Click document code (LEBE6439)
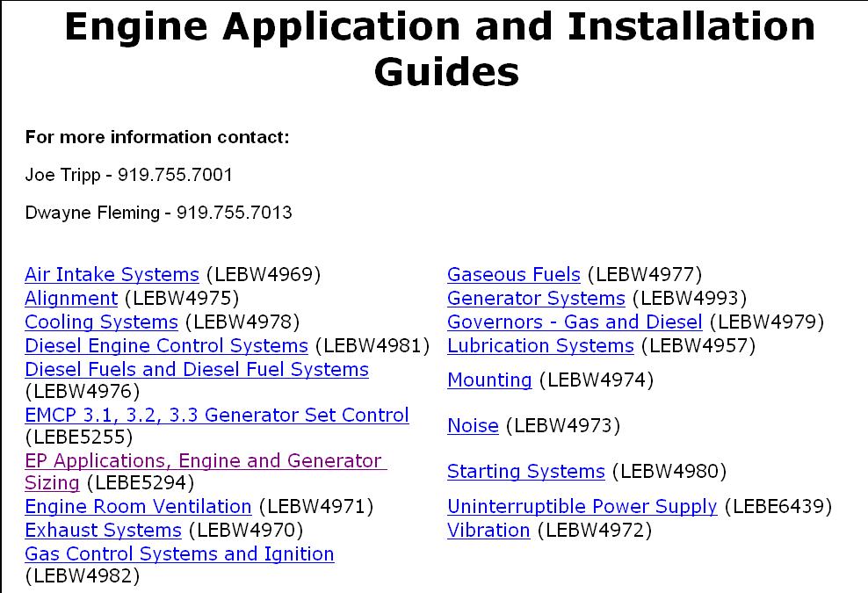The image size is (868, 593). 778,507
